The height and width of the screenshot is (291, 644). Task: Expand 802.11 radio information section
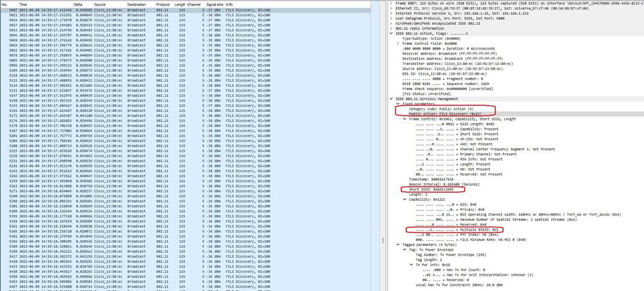391,28
